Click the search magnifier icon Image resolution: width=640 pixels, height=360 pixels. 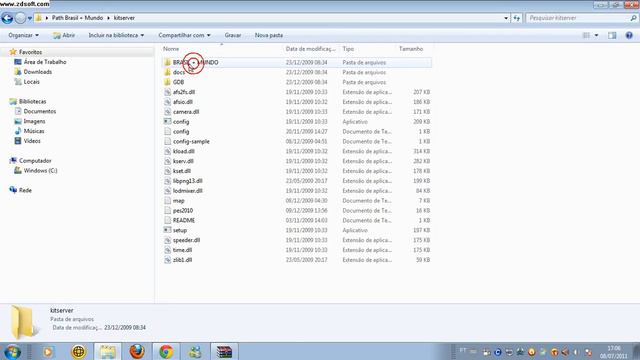coord(633,18)
